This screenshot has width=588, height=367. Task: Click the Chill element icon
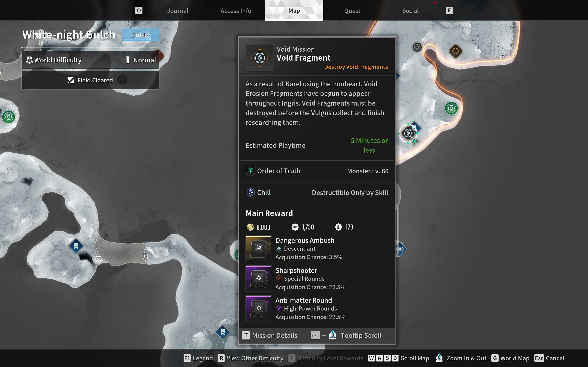[x=250, y=192]
